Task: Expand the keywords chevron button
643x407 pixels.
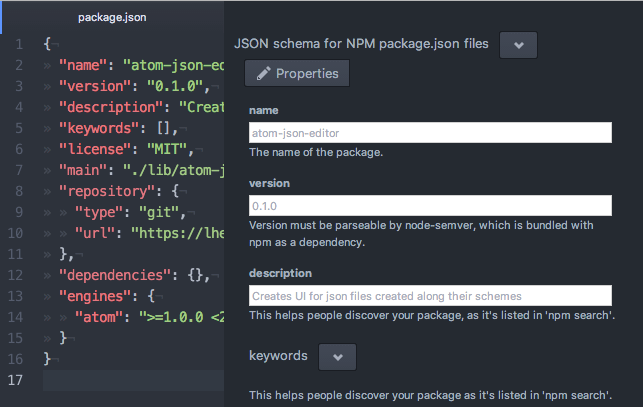Action: click(x=337, y=356)
